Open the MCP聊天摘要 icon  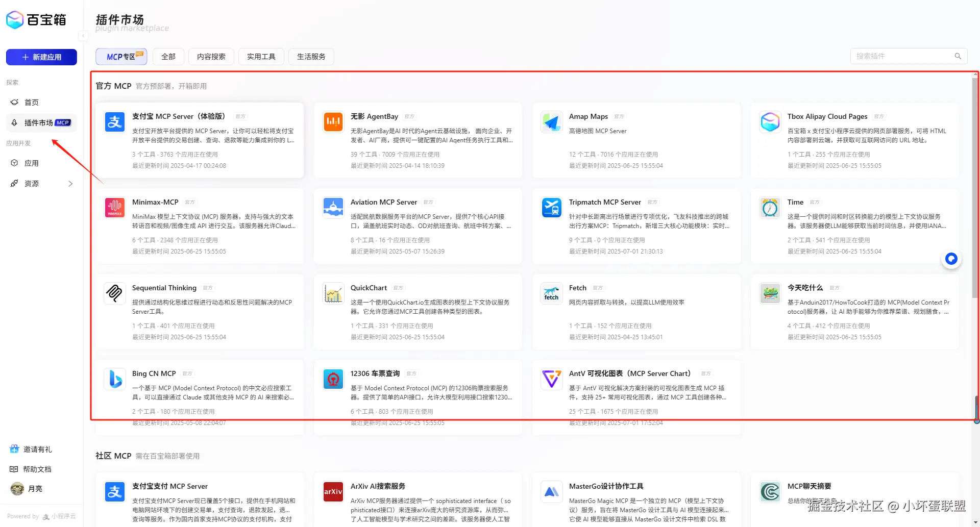770,492
